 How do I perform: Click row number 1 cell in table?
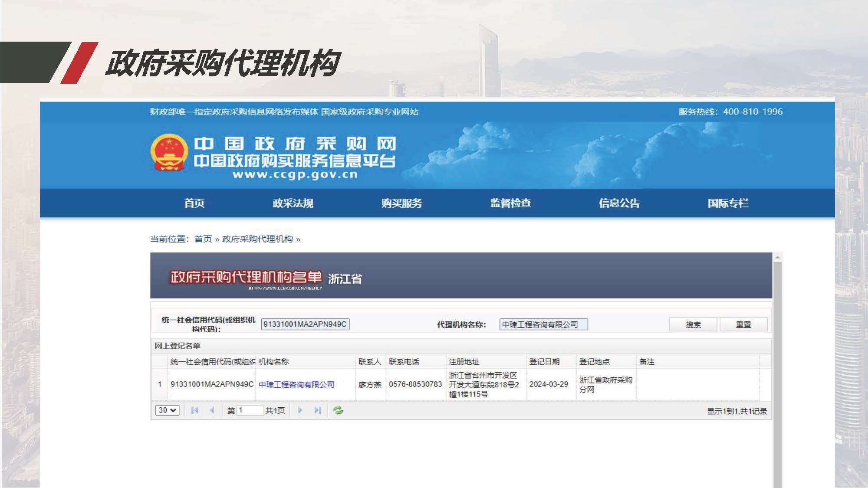tap(159, 384)
